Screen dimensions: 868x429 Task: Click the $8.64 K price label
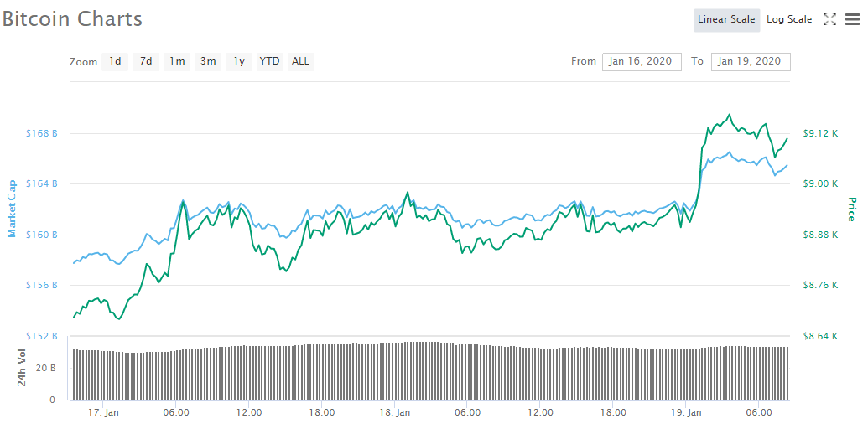(820, 336)
